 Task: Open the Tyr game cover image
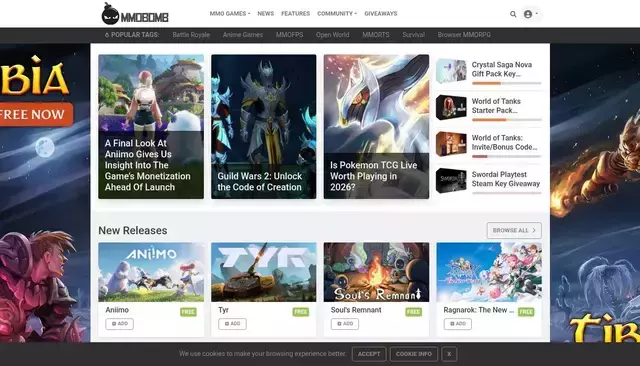coord(264,272)
